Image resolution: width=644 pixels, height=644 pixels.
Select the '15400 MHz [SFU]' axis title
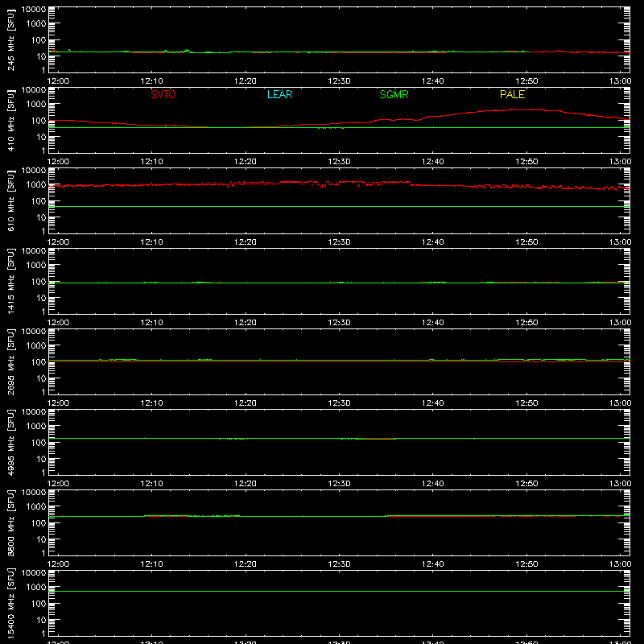click(11, 604)
